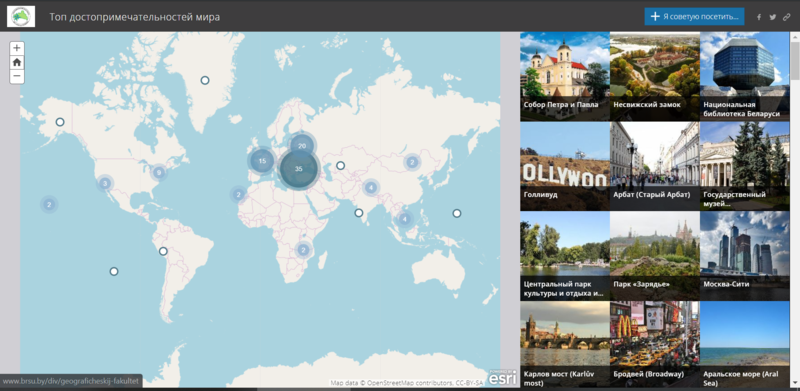Share the map on Facebook
This screenshot has height=391, width=800.
pos(759,17)
